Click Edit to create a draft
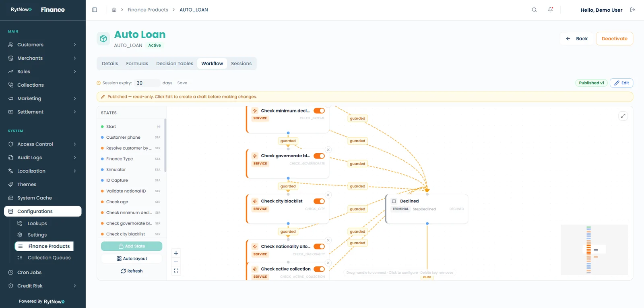The width and height of the screenshot is (644, 308). click(x=621, y=83)
